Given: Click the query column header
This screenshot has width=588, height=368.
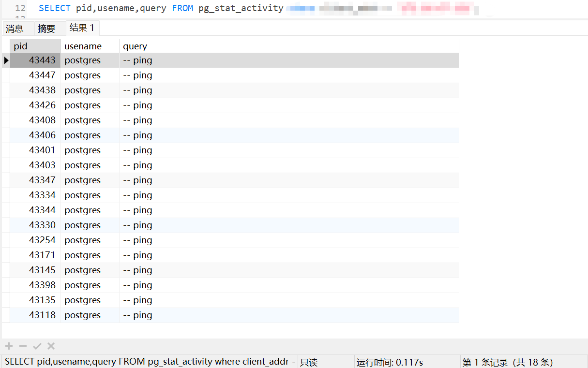Looking at the screenshot, I should (x=288, y=46).
